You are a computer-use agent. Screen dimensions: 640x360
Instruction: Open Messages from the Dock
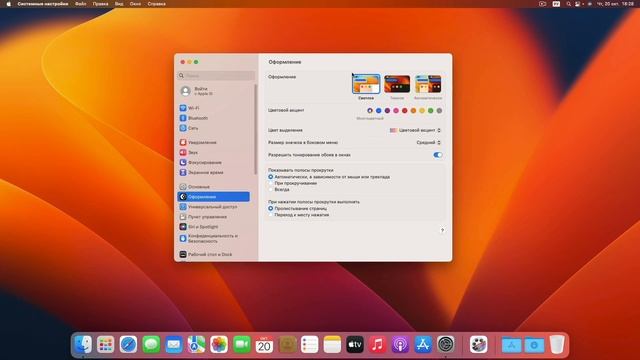click(x=151, y=344)
